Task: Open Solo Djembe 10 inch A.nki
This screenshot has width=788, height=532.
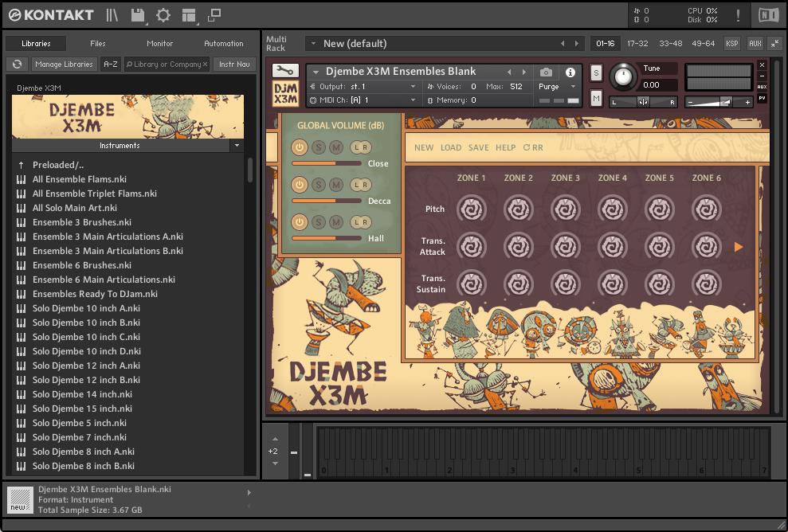Action: (86, 308)
